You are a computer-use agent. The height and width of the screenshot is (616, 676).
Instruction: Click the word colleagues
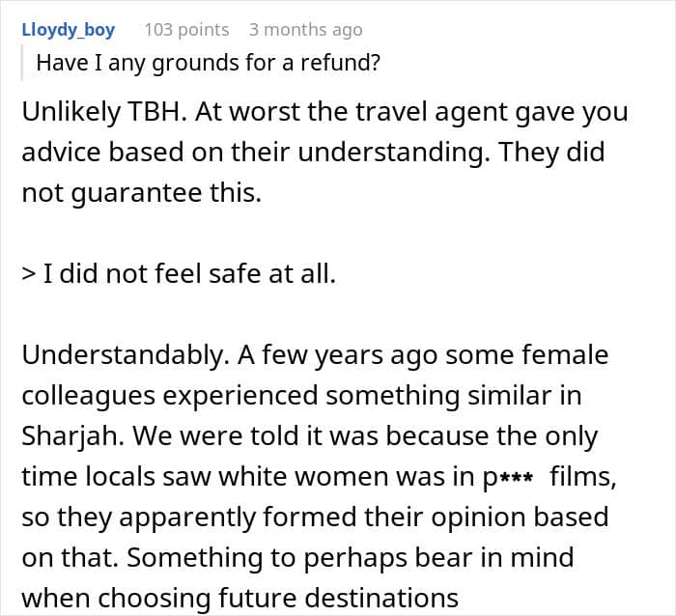(x=89, y=396)
